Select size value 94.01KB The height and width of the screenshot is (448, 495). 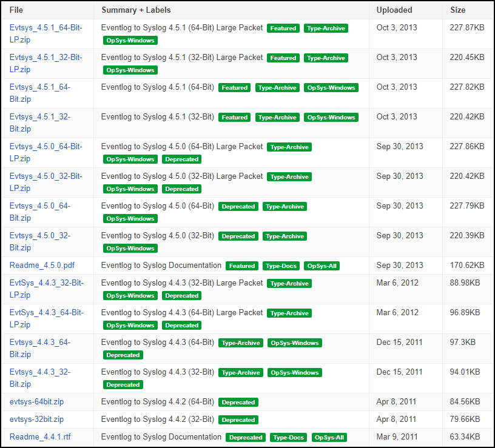(x=465, y=372)
